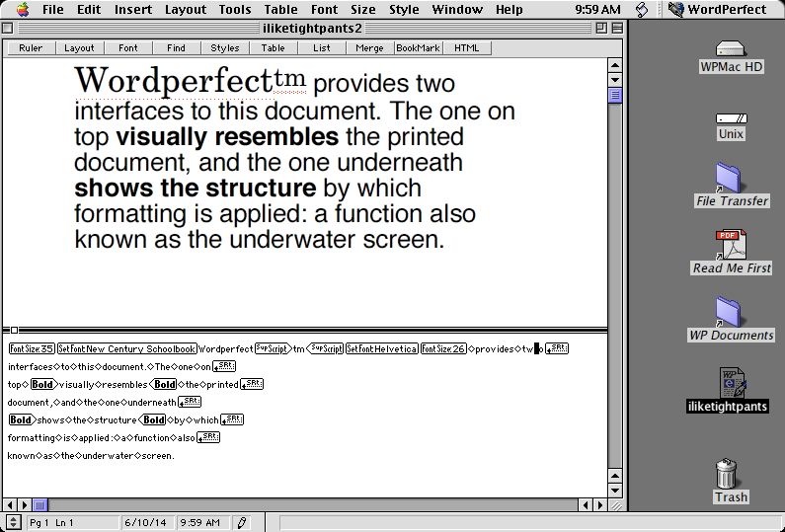The height and width of the screenshot is (532, 785).
Task: Open the Layout menu
Action: click(186, 9)
